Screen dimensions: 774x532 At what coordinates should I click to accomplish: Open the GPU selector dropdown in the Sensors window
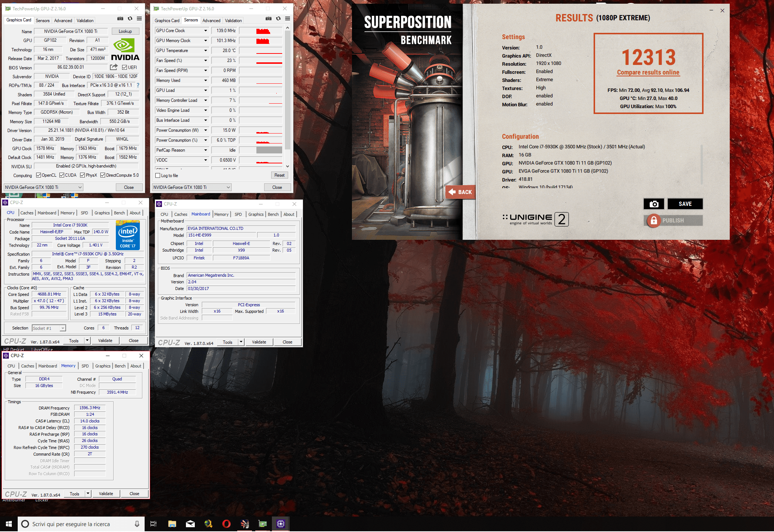192,187
